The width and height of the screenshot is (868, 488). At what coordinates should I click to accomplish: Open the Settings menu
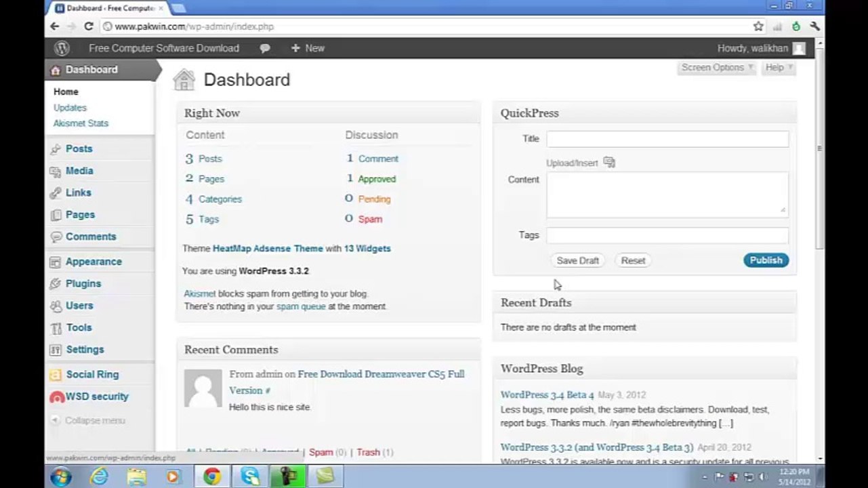click(85, 350)
